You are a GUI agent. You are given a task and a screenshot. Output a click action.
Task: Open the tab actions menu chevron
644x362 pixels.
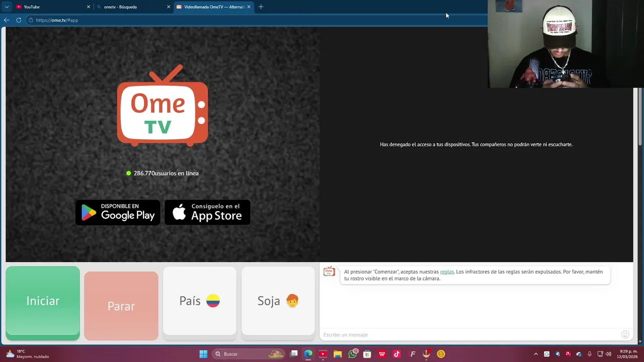[7, 7]
